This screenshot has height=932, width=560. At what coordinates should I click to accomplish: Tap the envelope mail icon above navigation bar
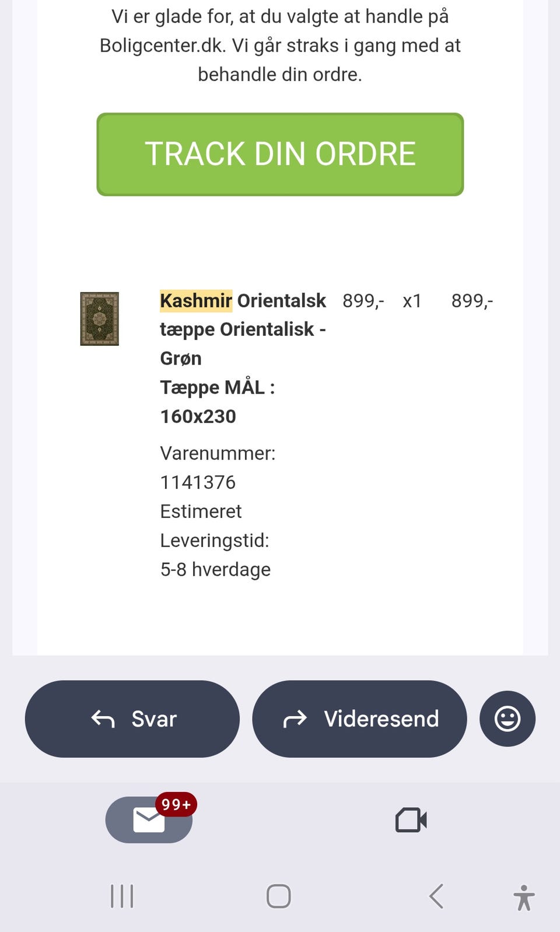point(149,819)
